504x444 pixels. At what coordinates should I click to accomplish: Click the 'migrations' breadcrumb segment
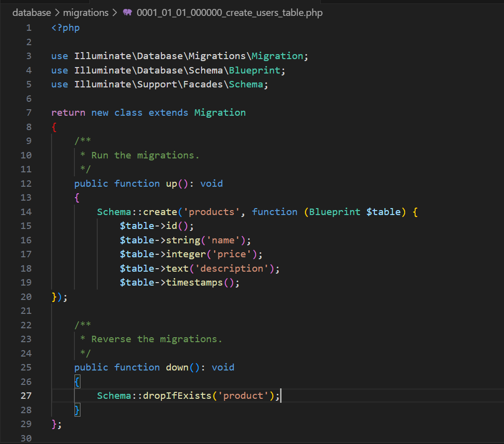click(x=85, y=12)
